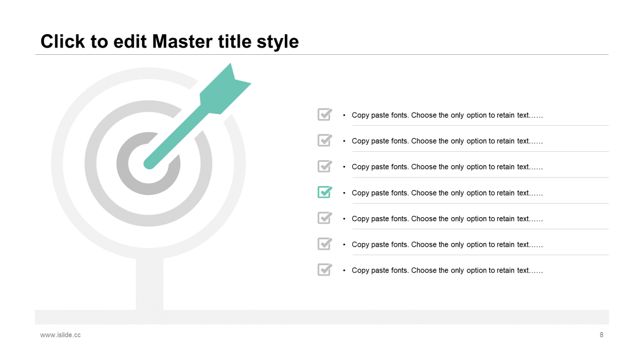The height and width of the screenshot is (362, 644).
Task: Select the gray base bar under target
Action: (322, 317)
